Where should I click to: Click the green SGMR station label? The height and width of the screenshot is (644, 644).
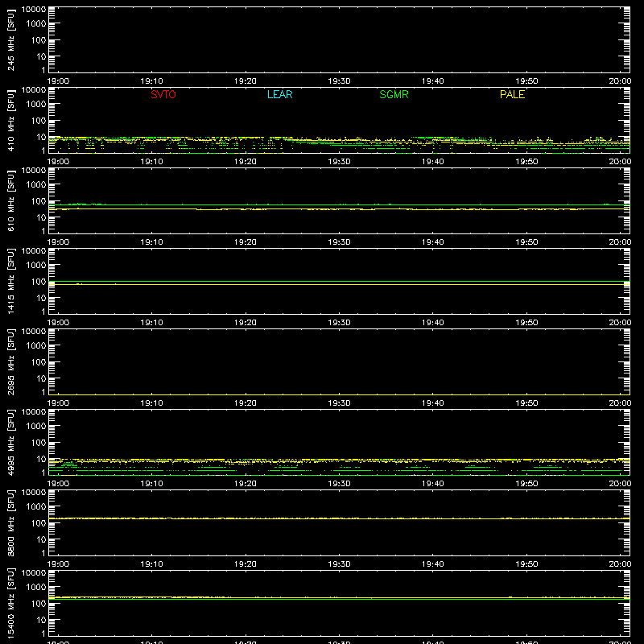pyautogui.click(x=394, y=94)
